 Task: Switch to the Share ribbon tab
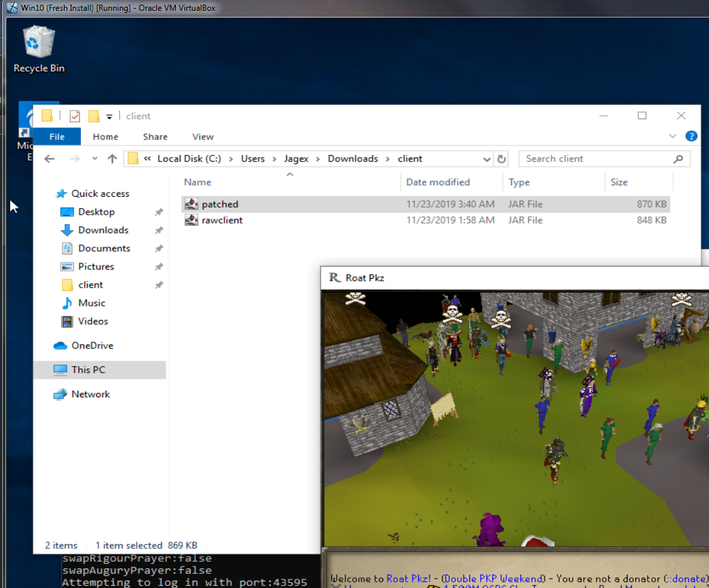tap(155, 137)
